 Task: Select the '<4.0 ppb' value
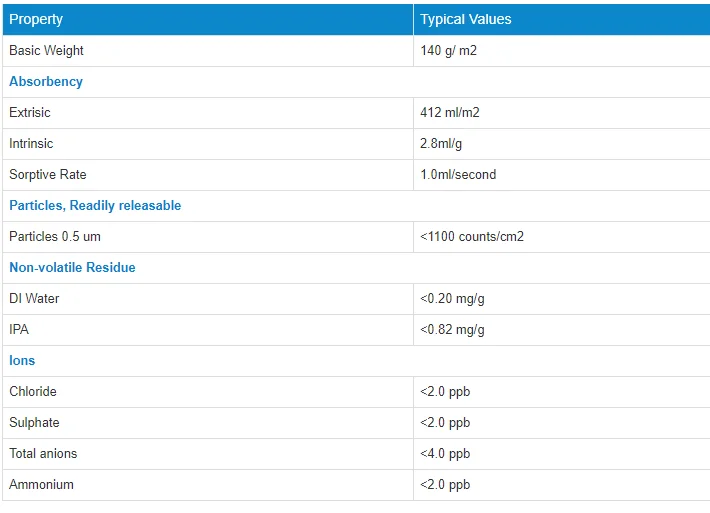[445, 454]
